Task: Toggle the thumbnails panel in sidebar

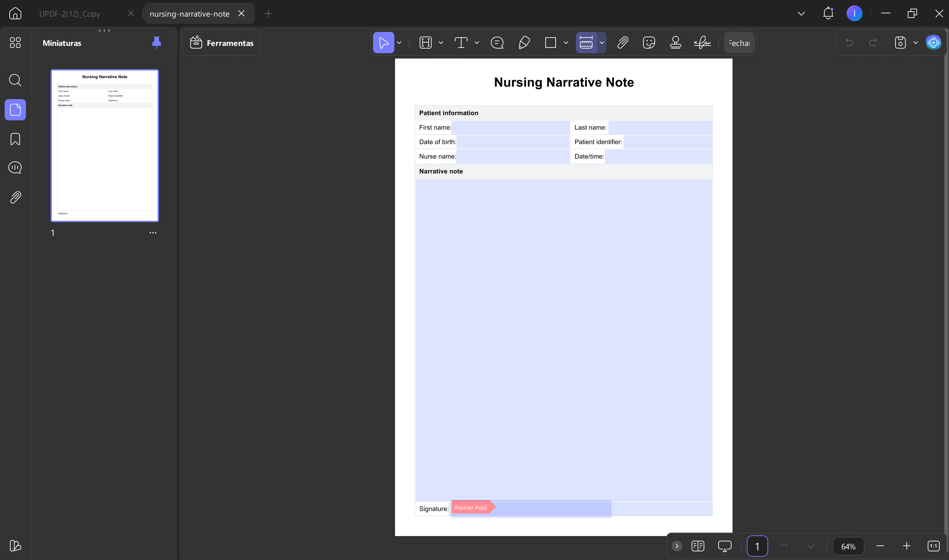Action: point(15,110)
